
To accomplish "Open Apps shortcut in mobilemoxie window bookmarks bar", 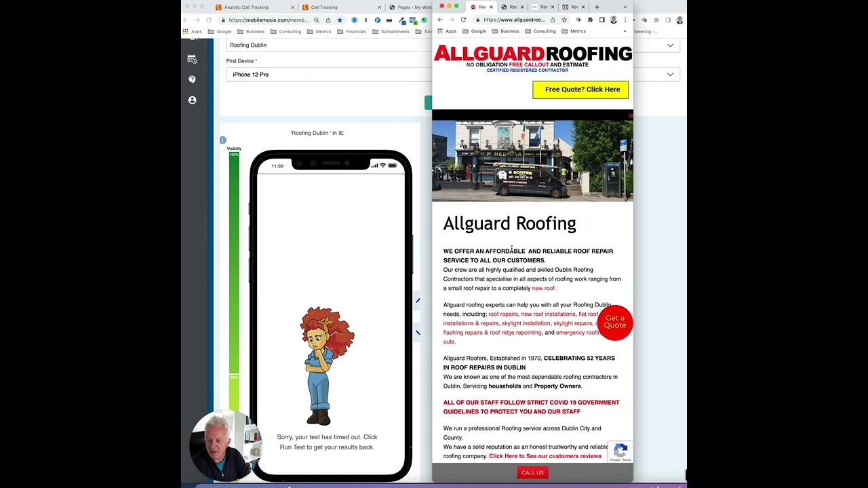I will click(x=193, y=31).
